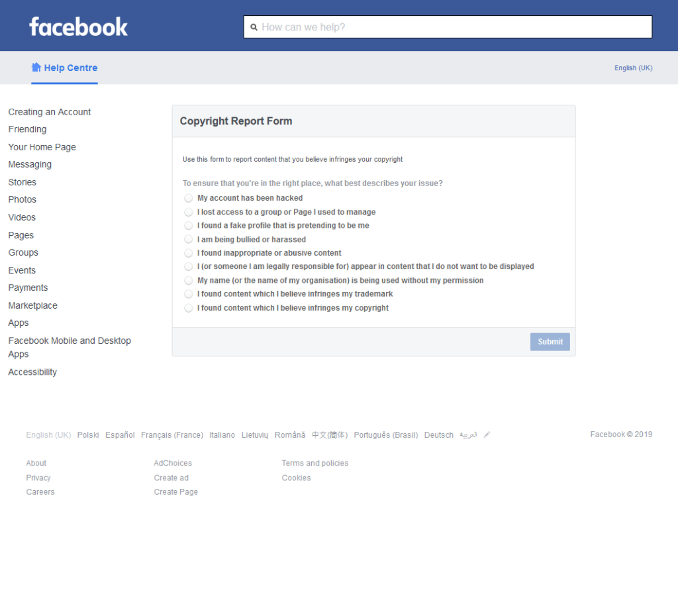Click the Submit button

[x=550, y=342]
